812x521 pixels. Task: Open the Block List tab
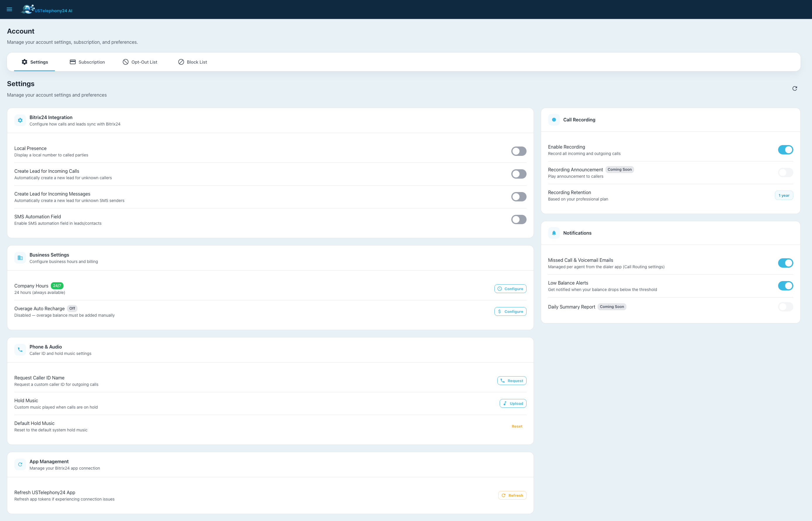click(x=192, y=62)
